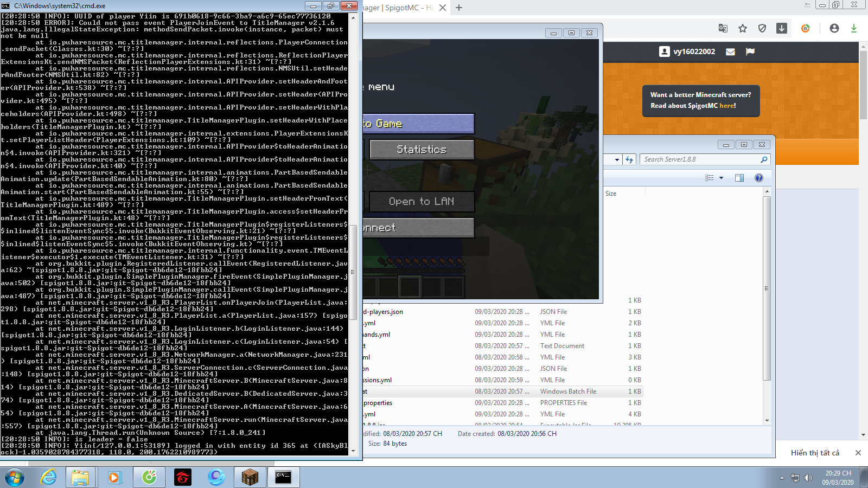Bookmark this page with the star icon
Viewport: 868px width, 488px height.
743,28
